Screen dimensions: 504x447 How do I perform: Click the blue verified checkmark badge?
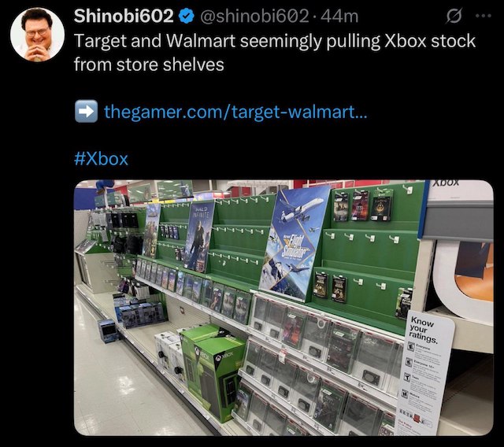point(187,16)
